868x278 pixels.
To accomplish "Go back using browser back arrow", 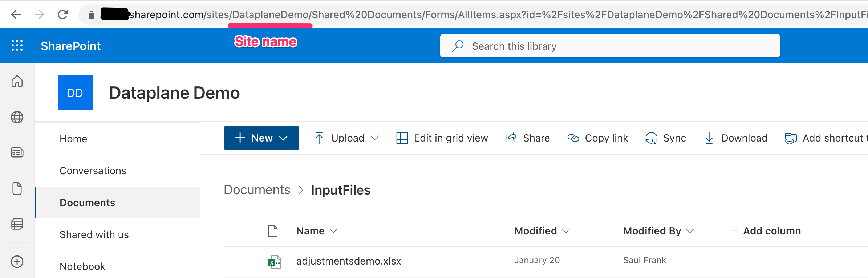I will coord(16,15).
